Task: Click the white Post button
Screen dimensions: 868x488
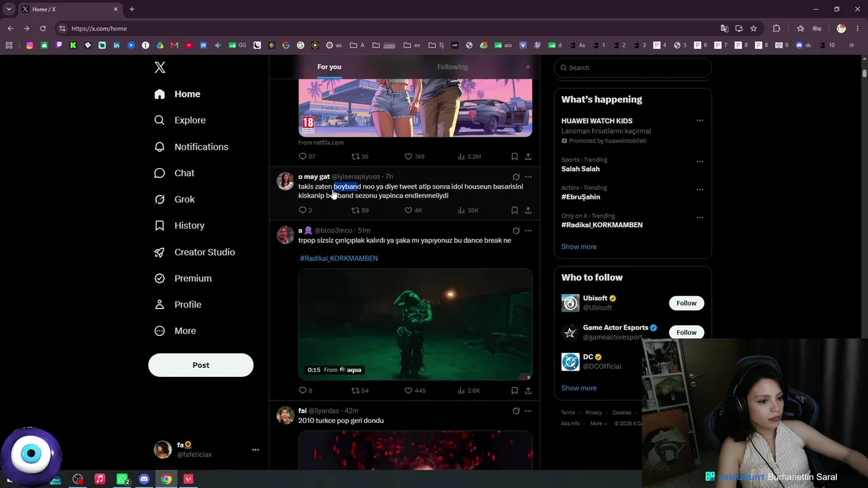Action: [x=201, y=365]
